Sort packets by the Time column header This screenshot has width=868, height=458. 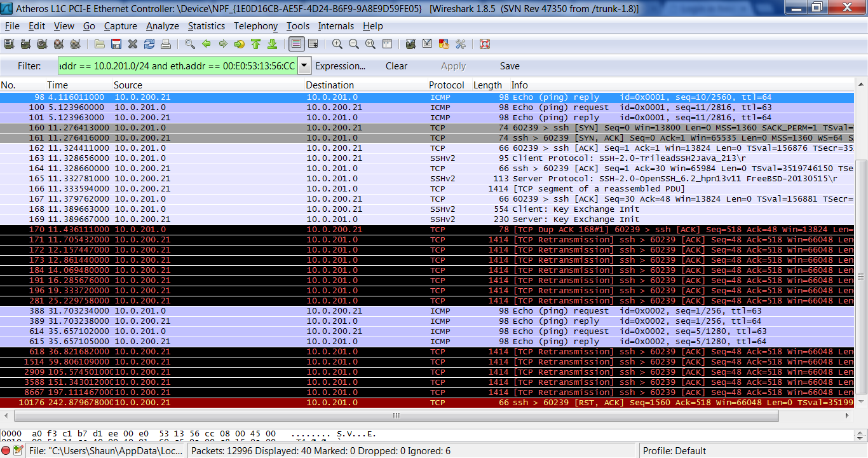[x=57, y=85]
